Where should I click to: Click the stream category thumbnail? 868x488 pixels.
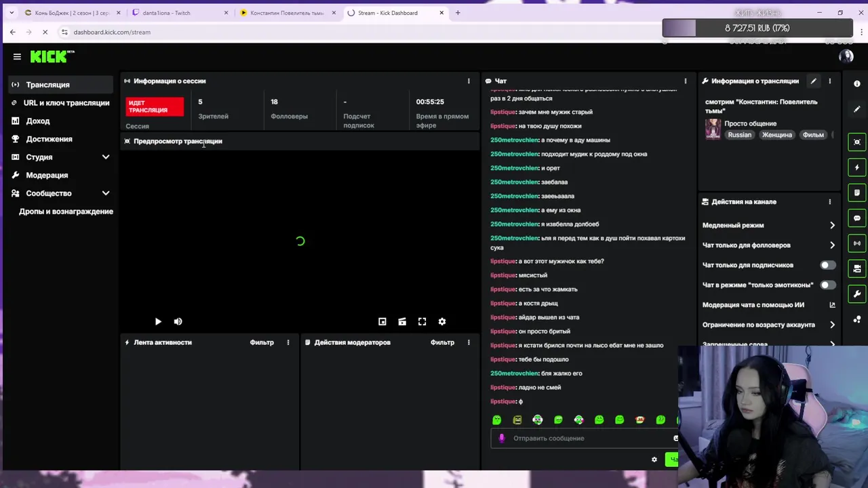tap(713, 129)
